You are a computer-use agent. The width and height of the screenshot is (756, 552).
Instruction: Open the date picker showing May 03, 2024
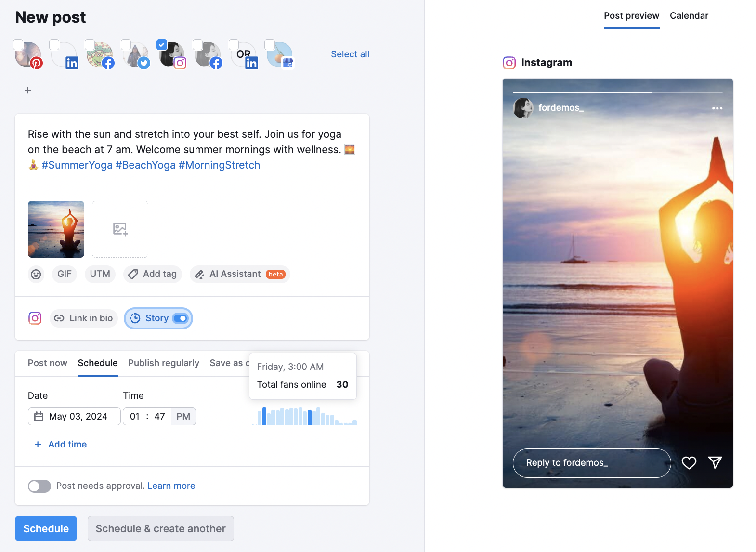(x=74, y=417)
